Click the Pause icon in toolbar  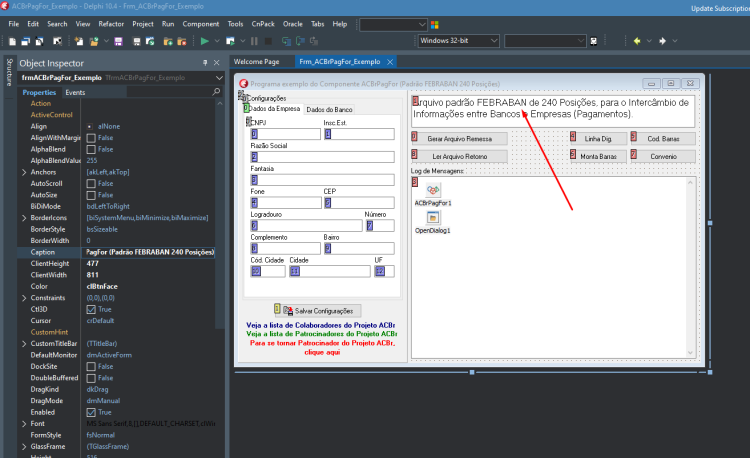click(254, 41)
